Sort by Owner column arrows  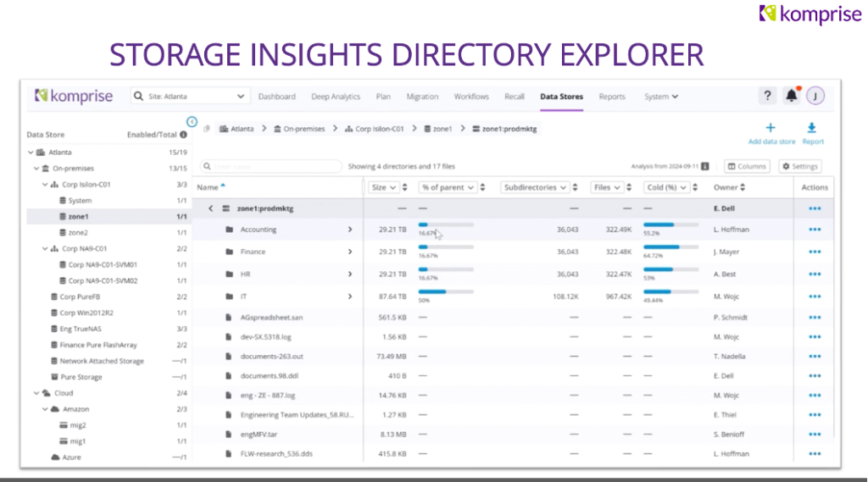pyautogui.click(x=743, y=187)
